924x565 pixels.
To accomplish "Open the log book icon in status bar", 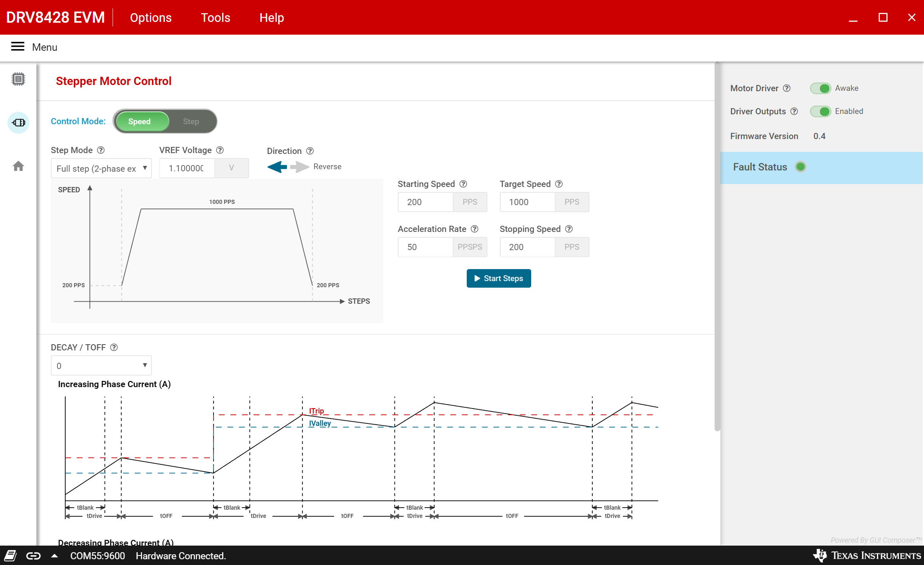I will 10,556.
